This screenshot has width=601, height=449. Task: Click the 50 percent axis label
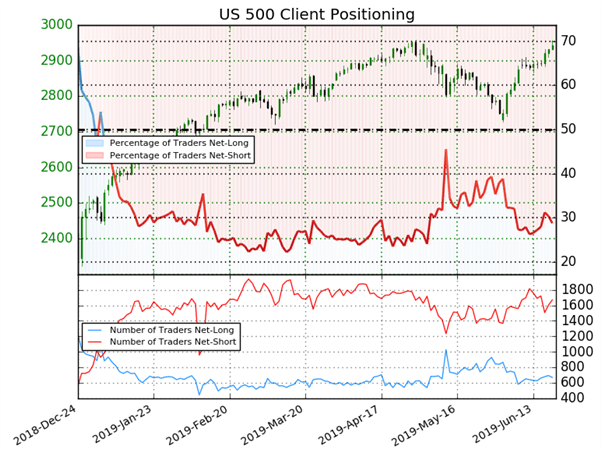click(568, 129)
